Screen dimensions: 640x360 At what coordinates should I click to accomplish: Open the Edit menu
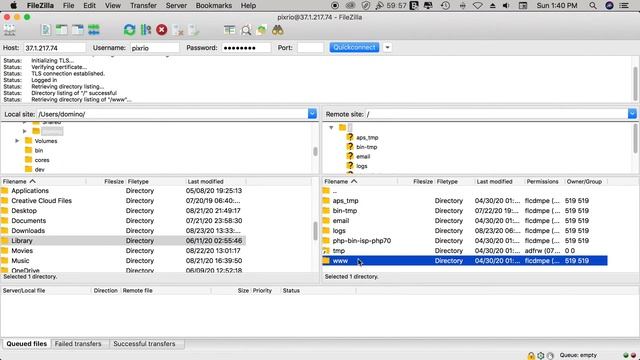(x=89, y=5)
